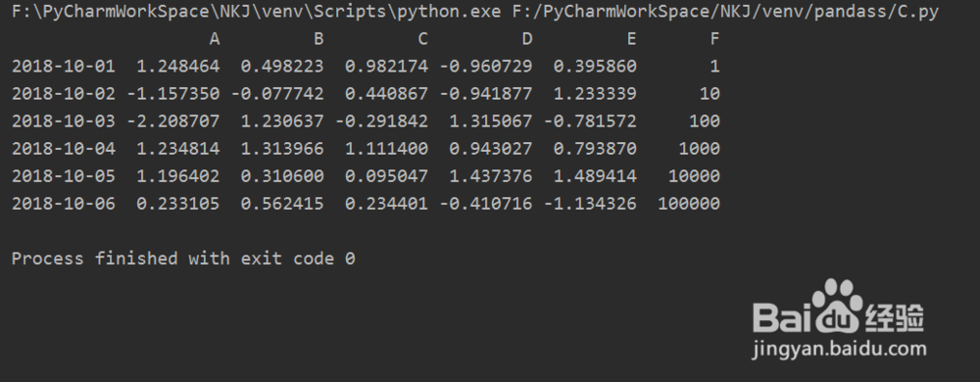This screenshot has height=382, width=980.
Task: Click the 2018-10-06 row index
Action: pyautogui.click(x=63, y=204)
